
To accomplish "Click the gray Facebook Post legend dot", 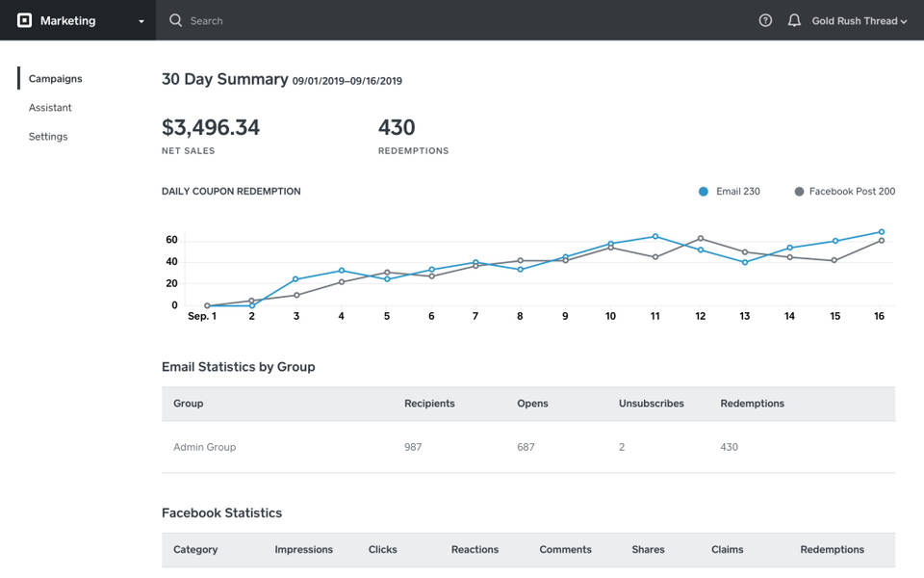I will [798, 191].
